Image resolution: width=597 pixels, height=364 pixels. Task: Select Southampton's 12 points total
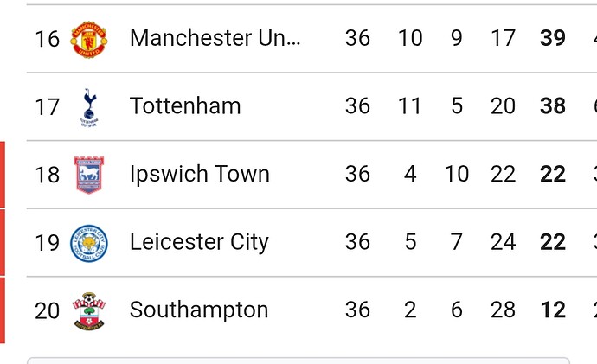553,310
